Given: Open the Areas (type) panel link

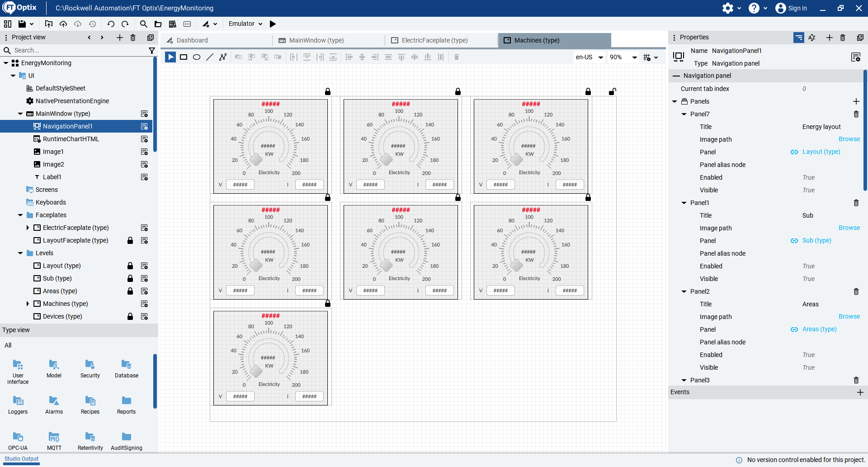Looking at the screenshot, I should [819, 329].
